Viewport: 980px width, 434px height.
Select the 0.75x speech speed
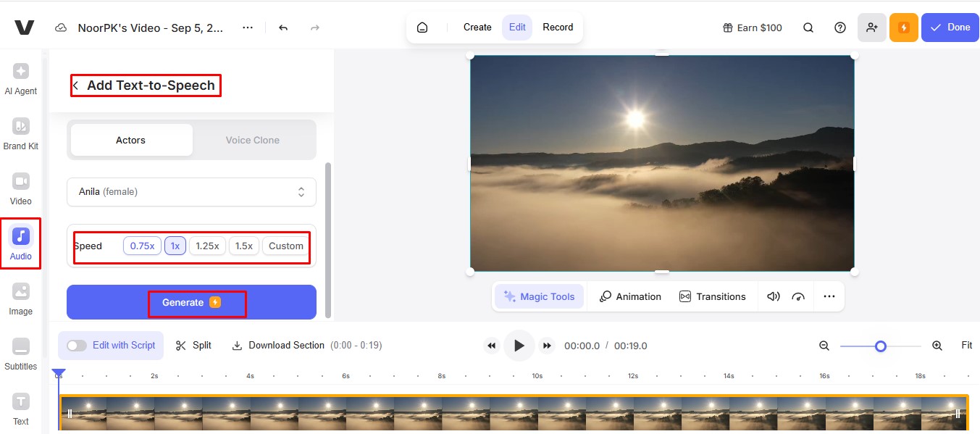[x=142, y=246]
